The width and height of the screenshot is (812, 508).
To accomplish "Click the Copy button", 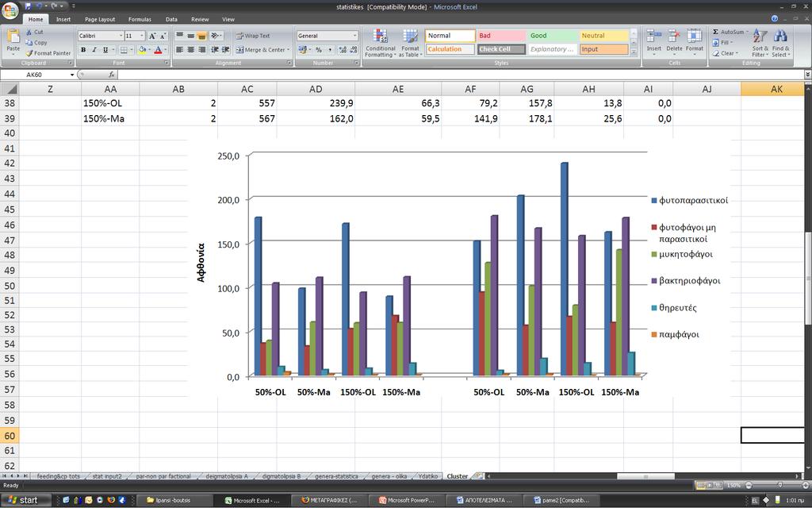I will click(36, 43).
